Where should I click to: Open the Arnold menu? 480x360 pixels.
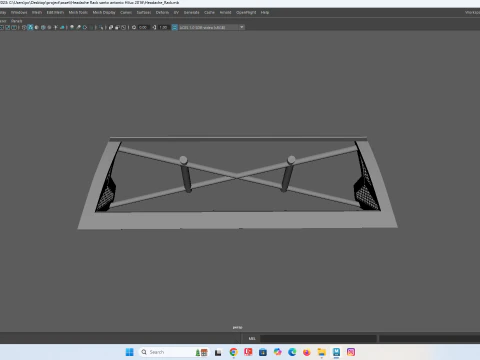(x=225, y=12)
